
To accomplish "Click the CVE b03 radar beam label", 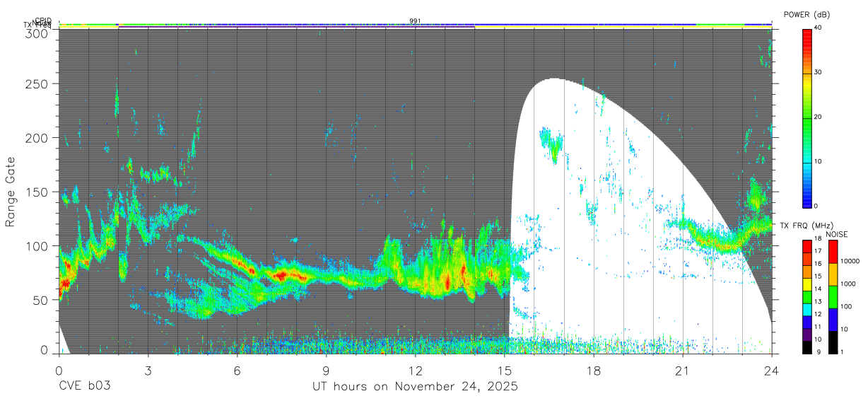I will 85,387.
